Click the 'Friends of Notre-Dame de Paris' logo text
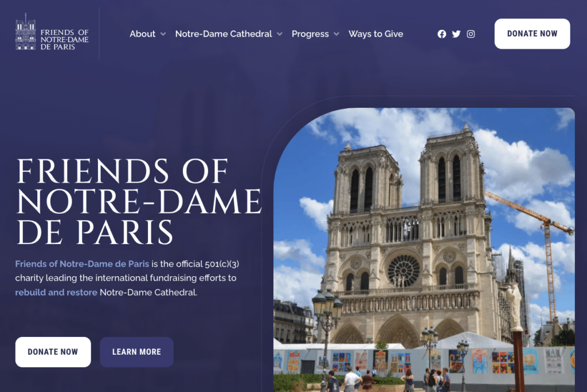Screen dimensions: 587x392 (64, 40)
